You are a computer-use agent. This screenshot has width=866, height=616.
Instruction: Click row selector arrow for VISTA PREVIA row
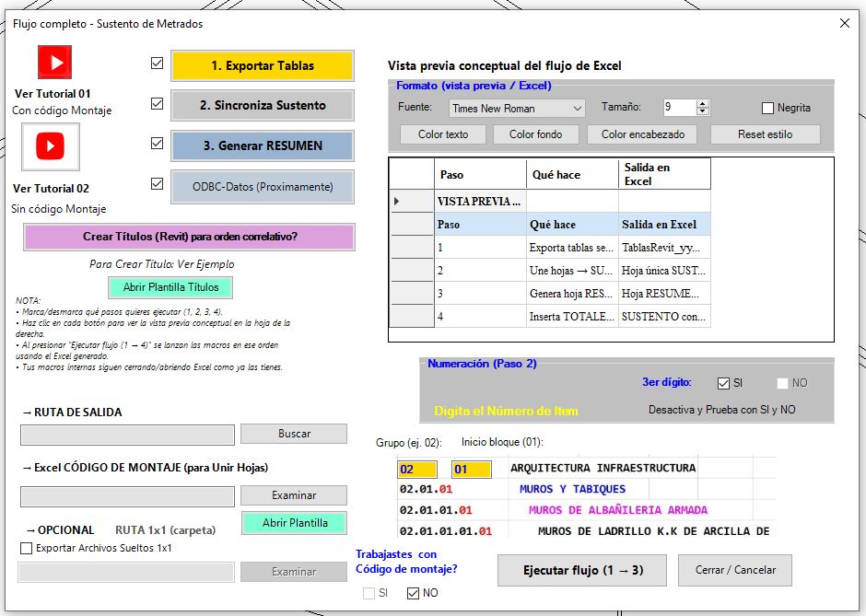pos(412,202)
